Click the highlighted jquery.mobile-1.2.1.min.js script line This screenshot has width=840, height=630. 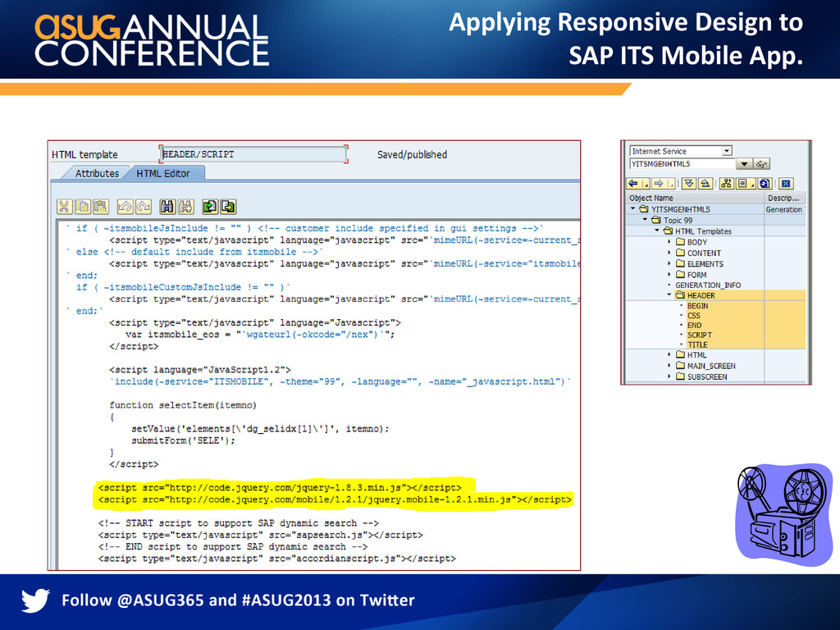pyautogui.click(x=335, y=500)
